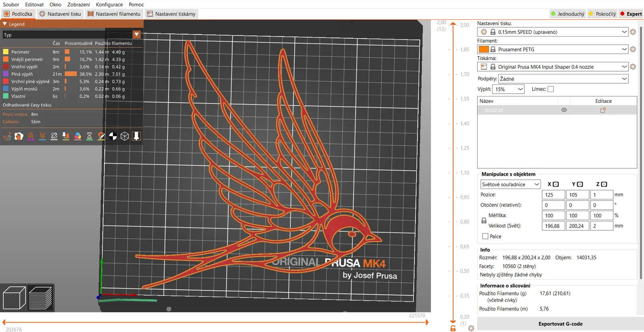Click Pozice X input field

pyautogui.click(x=553, y=195)
